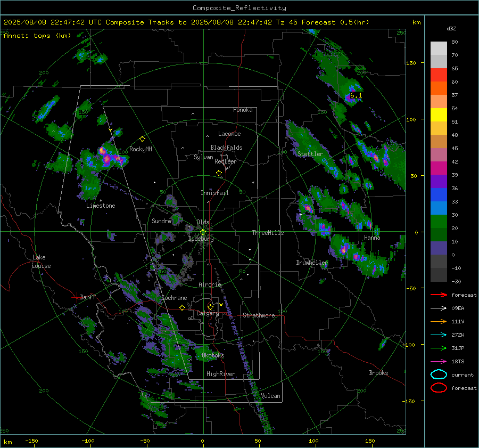479x448 pixels.
Task: Click the 33 dBZ blue color swatch
Action: click(x=439, y=194)
